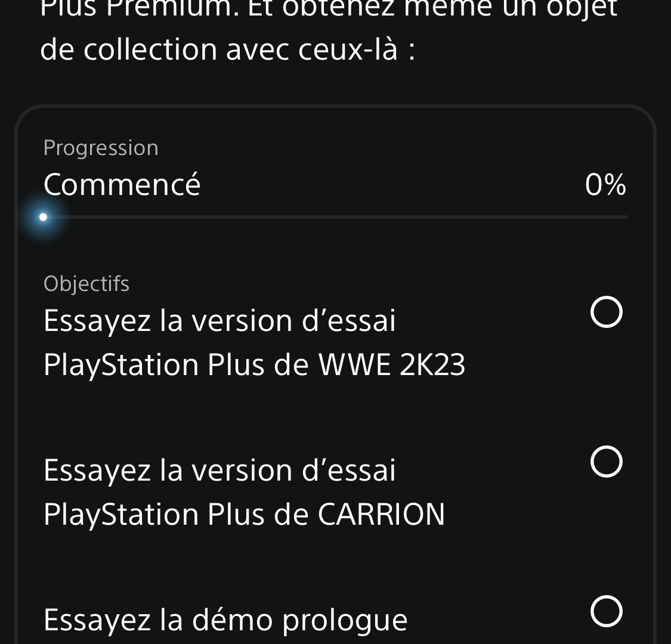Screen dimensions: 671x644
Task: Click the percent sign next to zero
Action: (x=616, y=185)
